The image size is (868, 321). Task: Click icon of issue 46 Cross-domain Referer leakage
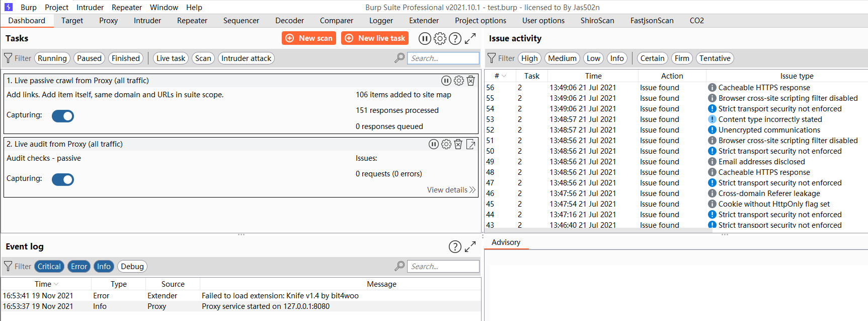pyautogui.click(x=712, y=194)
